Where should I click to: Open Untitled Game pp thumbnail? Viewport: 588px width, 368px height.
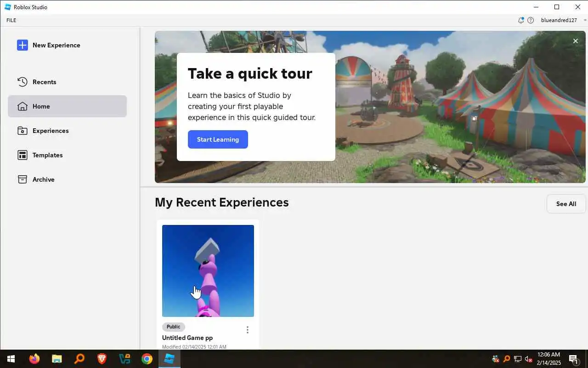tap(208, 270)
